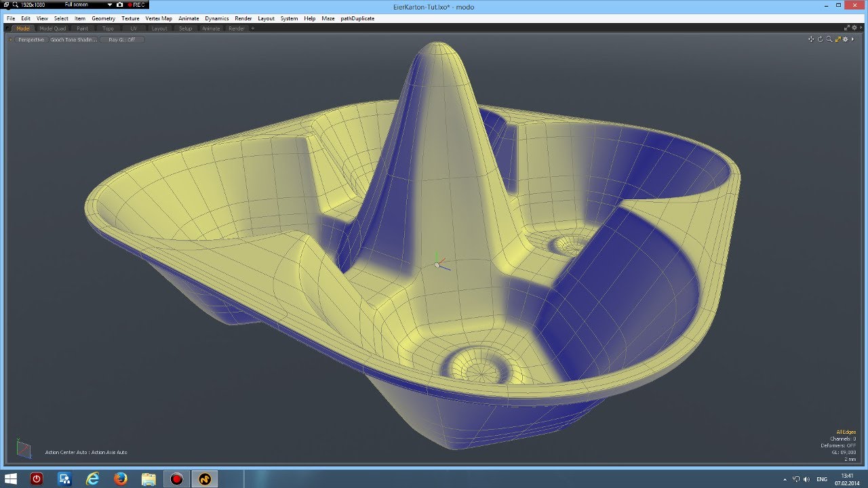Open the Animate menu
The image size is (868, 488).
coord(189,18)
